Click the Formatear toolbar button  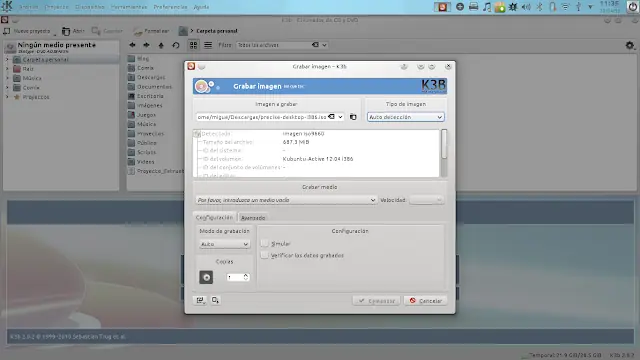click(151, 31)
